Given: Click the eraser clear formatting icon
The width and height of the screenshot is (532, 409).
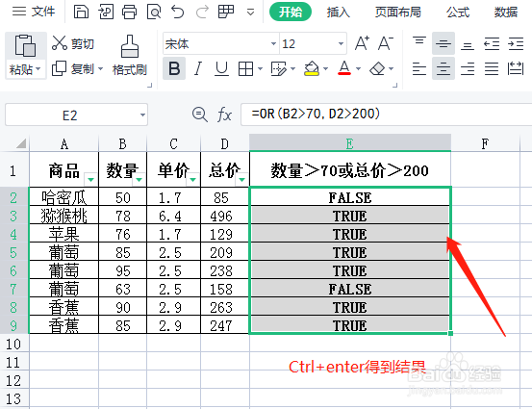Looking at the screenshot, I should (377, 69).
